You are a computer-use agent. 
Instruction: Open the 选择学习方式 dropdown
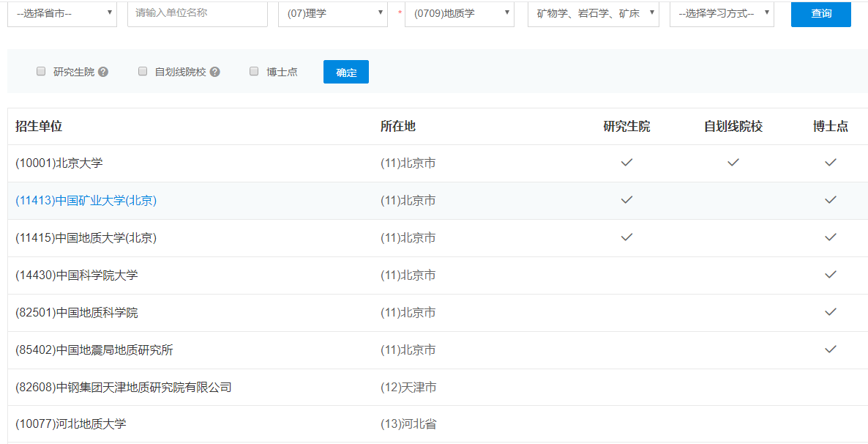click(722, 13)
